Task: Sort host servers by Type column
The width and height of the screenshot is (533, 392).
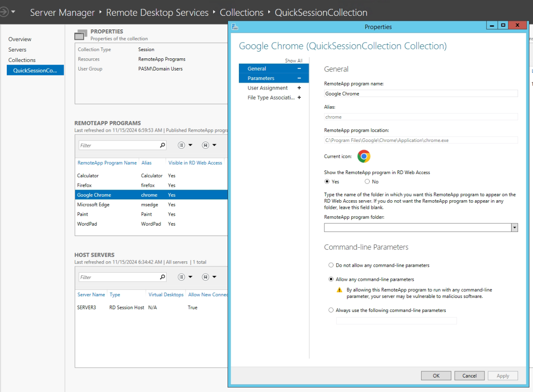Action: [115, 295]
